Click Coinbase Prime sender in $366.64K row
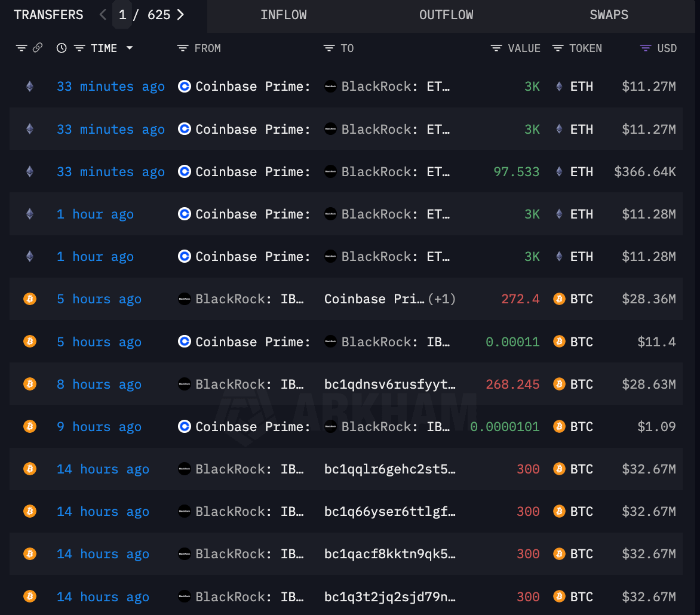This screenshot has height=615, width=700. 253,171
